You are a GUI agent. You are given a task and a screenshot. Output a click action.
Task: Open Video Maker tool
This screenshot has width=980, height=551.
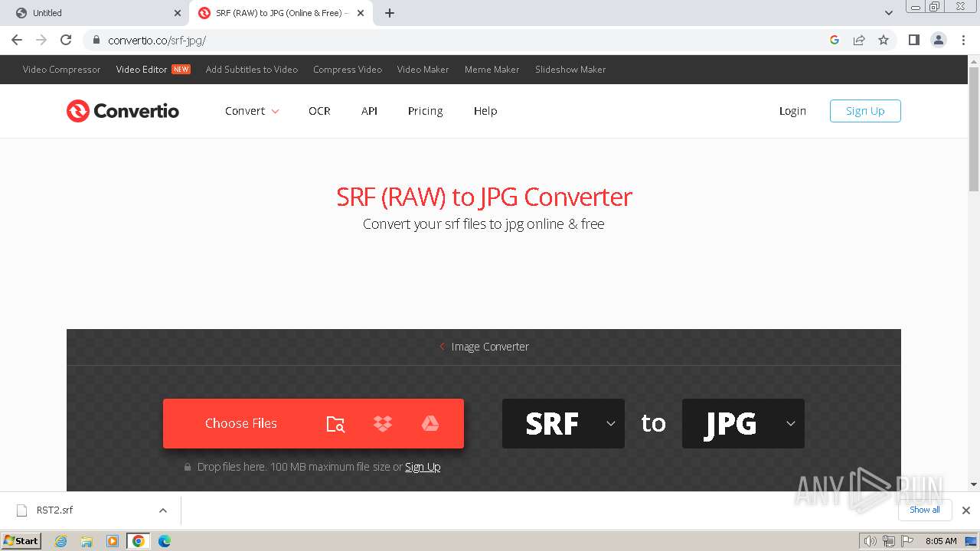pyautogui.click(x=423, y=70)
